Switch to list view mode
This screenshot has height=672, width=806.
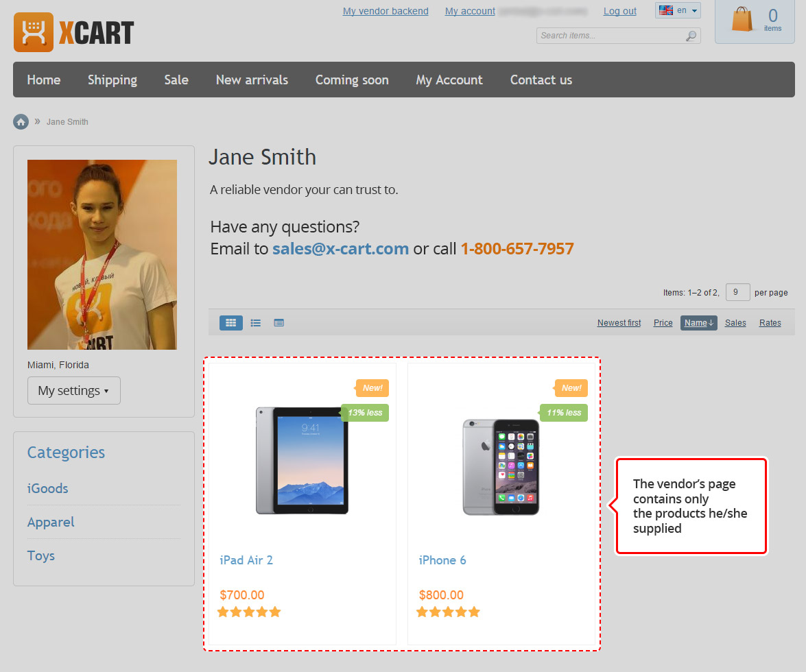(255, 323)
